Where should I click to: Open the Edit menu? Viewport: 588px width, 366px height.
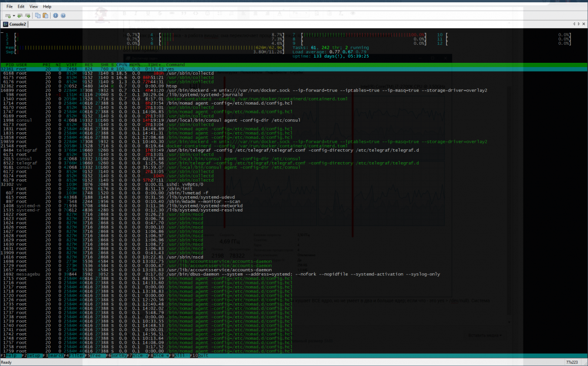(x=21, y=6)
